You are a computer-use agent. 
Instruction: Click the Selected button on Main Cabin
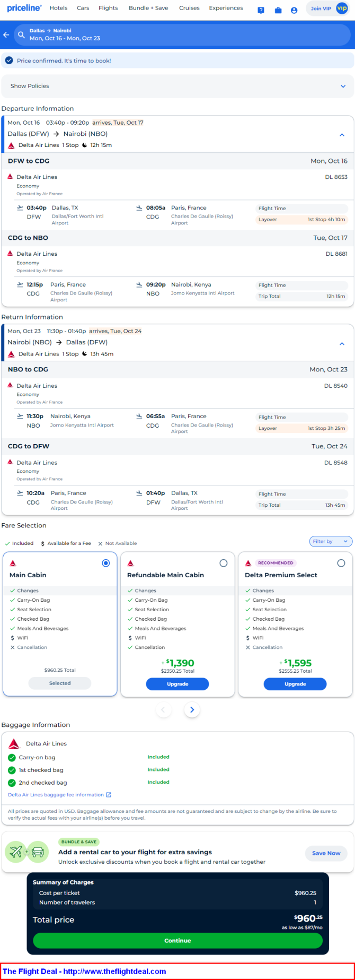60,683
